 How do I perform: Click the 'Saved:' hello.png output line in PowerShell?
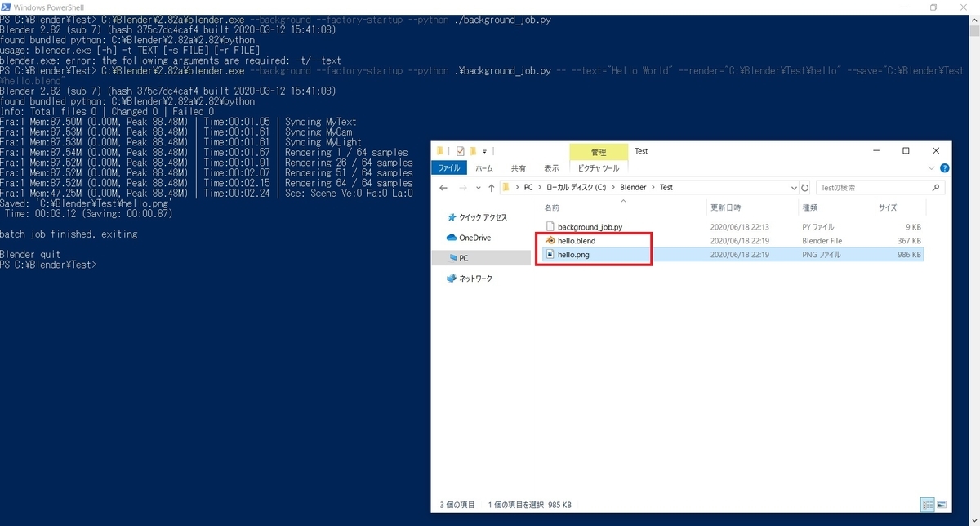(x=84, y=203)
